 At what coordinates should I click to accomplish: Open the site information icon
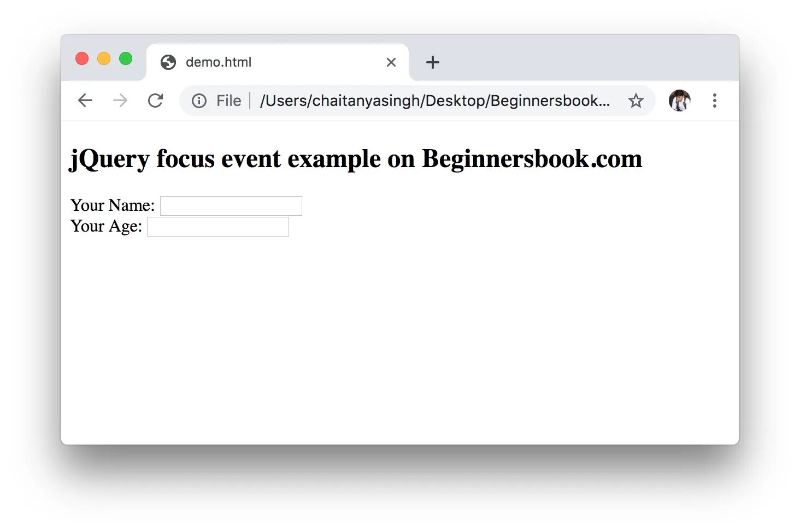[199, 101]
